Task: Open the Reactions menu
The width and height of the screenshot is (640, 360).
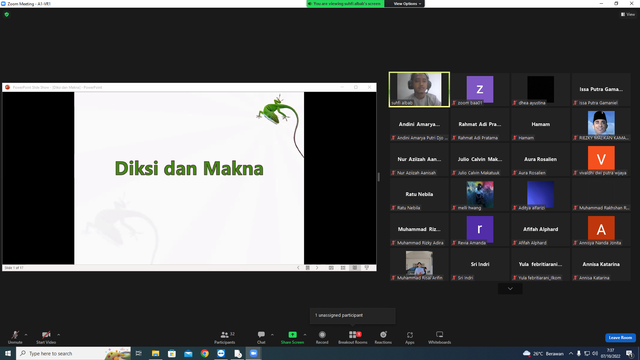Action: coord(383,338)
